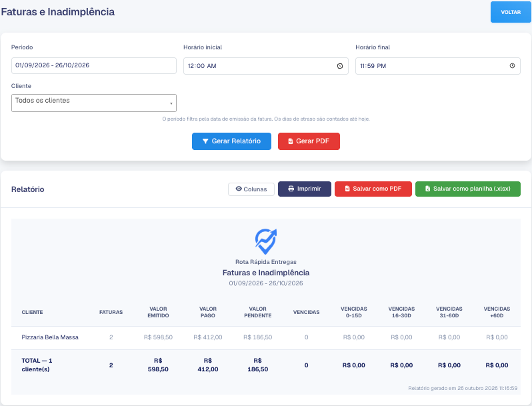
Task: Click the PDF file icon on Gerar PDF
Action: [291, 141]
